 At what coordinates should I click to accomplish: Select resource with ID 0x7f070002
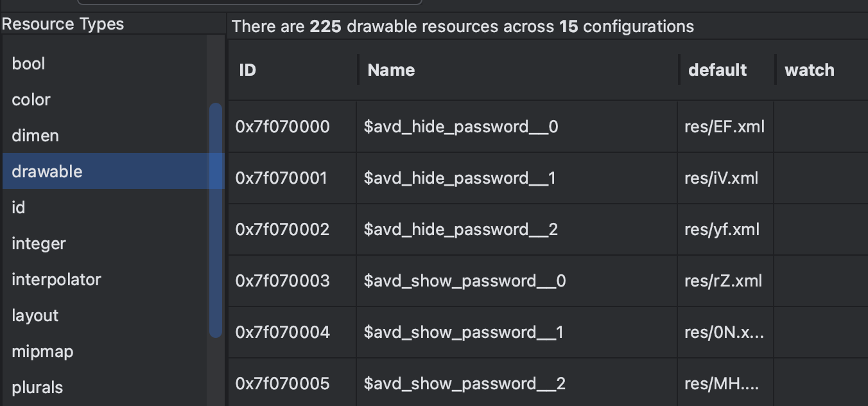point(281,229)
